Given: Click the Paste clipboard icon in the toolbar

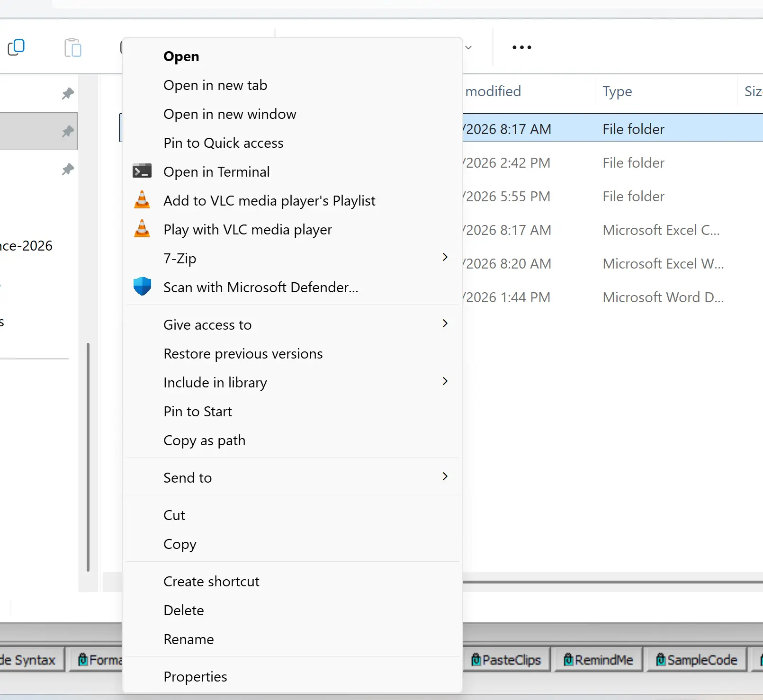Looking at the screenshot, I should [72, 47].
